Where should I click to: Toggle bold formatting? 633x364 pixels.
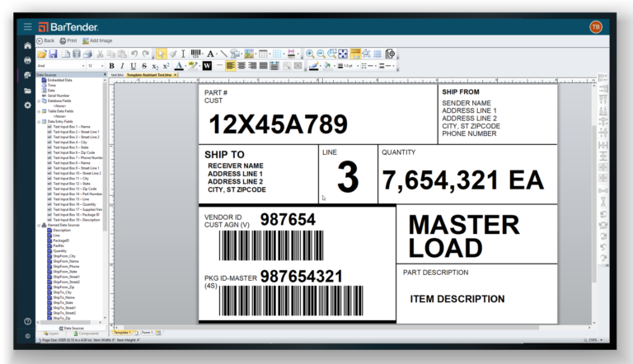coord(112,66)
